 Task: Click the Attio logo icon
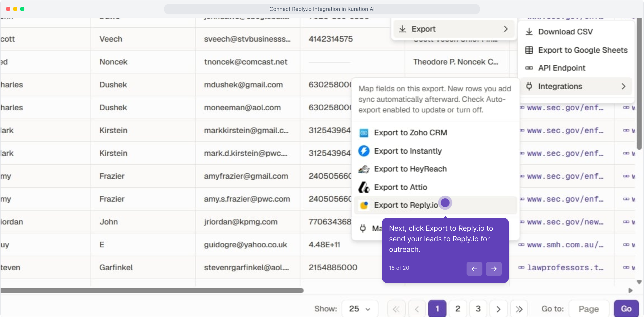[x=364, y=187]
